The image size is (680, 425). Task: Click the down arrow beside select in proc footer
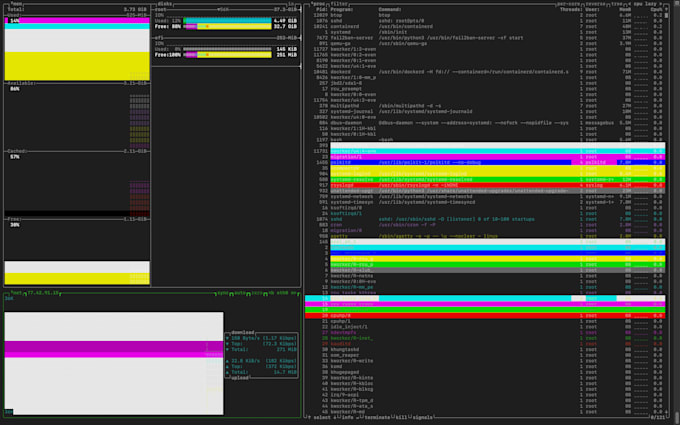[x=334, y=417]
